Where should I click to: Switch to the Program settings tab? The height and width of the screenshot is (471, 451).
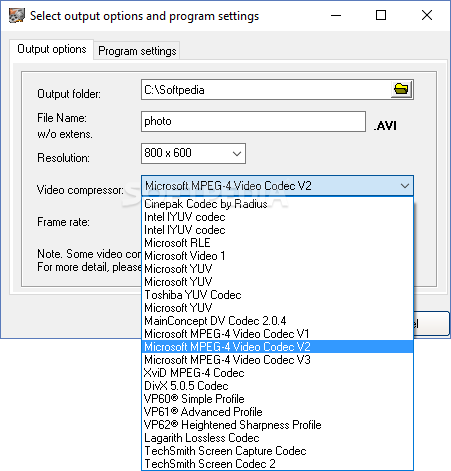137,51
